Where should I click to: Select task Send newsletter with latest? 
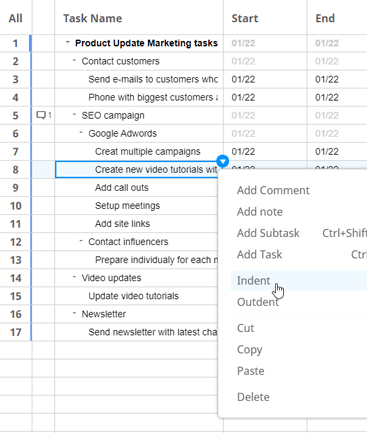click(153, 332)
